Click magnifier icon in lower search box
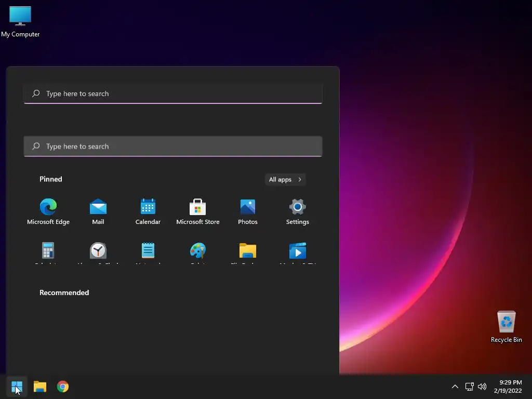This screenshot has height=399, width=532. (36, 146)
